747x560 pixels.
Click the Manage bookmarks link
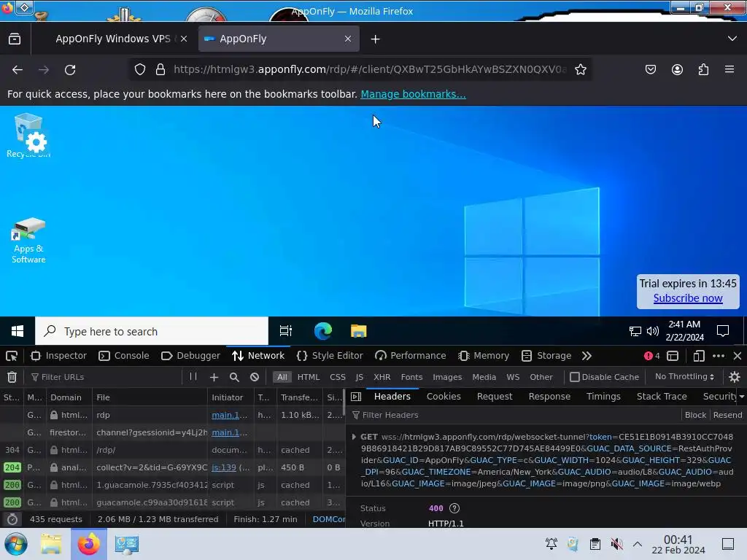click(413, 94)
